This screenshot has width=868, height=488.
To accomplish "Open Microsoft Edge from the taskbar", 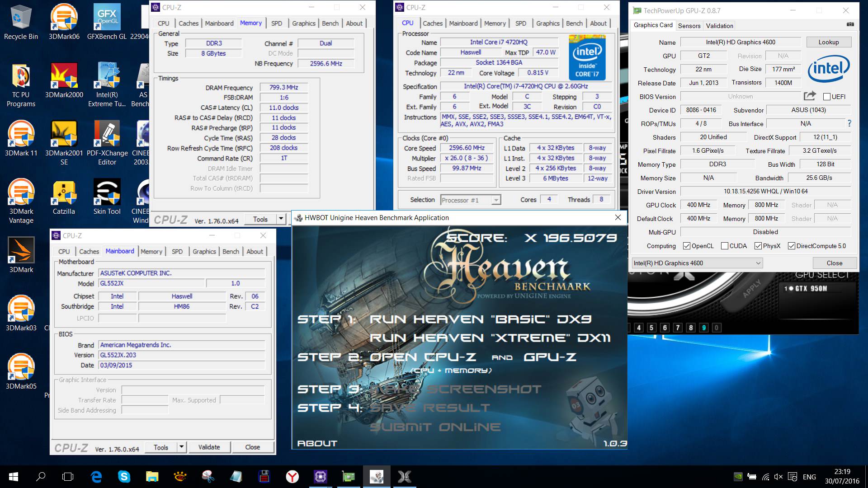I will point(96,477).
